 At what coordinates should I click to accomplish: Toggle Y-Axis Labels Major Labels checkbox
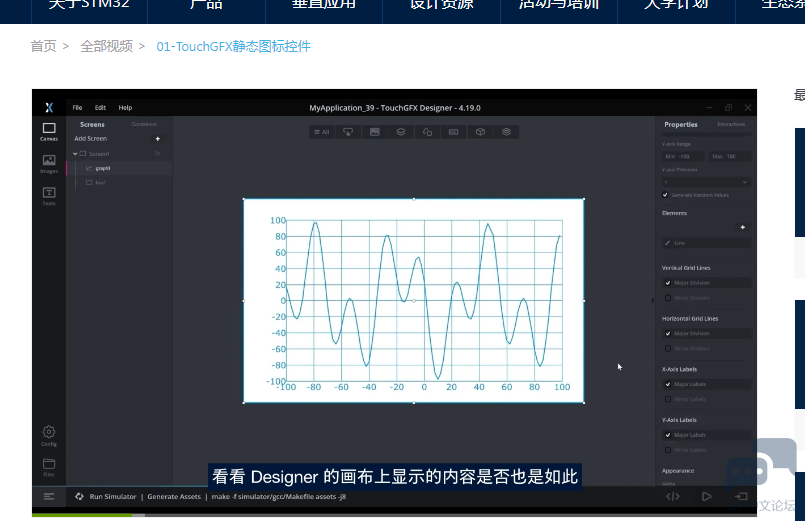[x=668, y=435]
